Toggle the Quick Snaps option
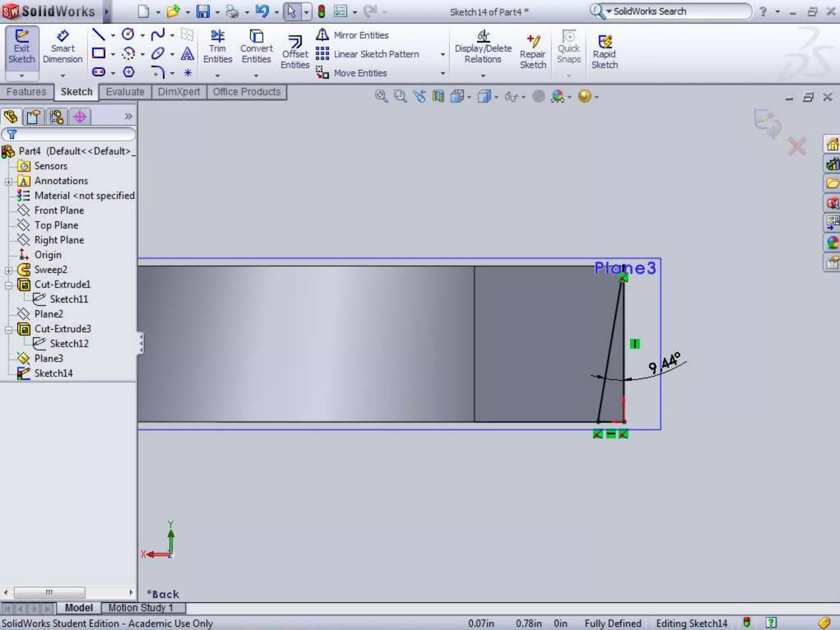Image resolution: width=840 pixels, height=630 pixels. [x=568, y=47]
